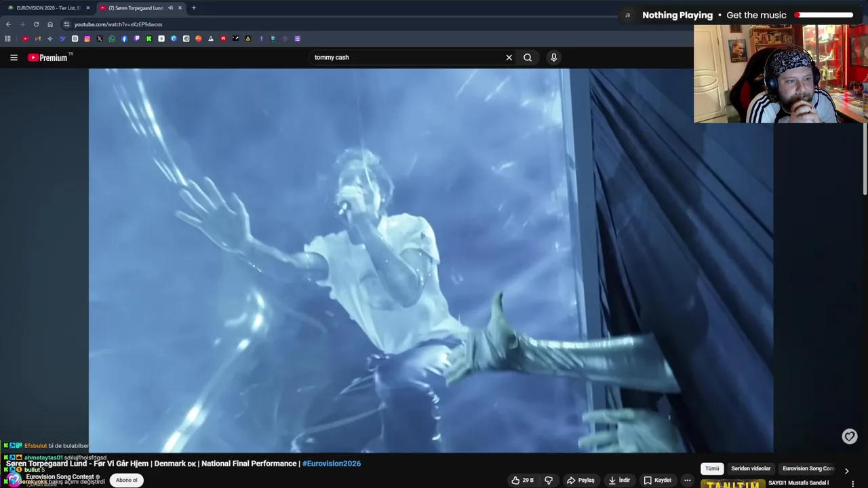Viewport: 868px width, 488px height.
Task: Select the Eurovision Song Contest filter chip
Action: tap(807, 468)
